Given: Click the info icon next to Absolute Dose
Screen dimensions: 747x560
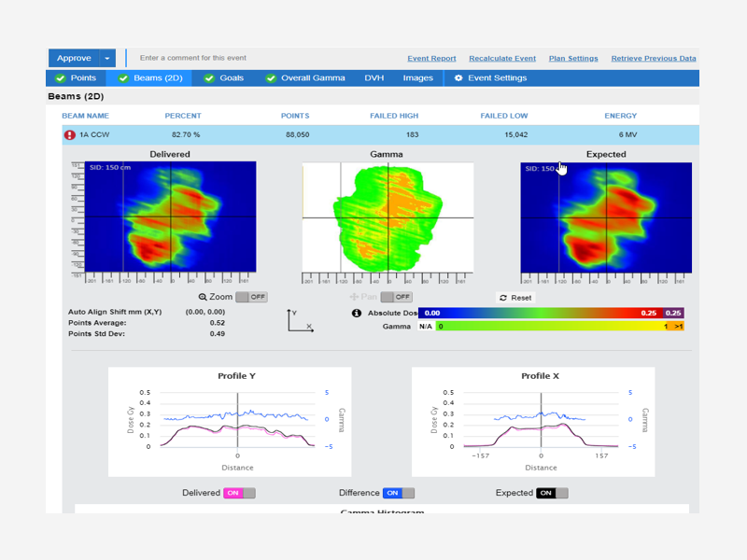Looking at the screenshot, I should point(357,313).
